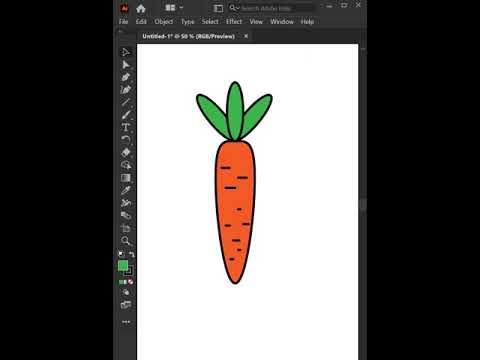Select the Paintbrush tool
Screen dimensions: 480x360
(x=126, y=115)
